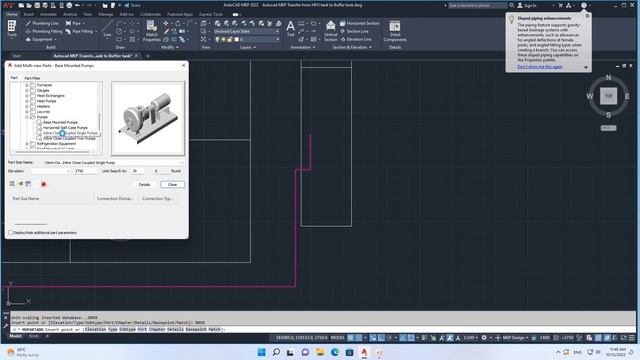Select the Text annotation tool
640x360 pixels.
click(290, 29)
